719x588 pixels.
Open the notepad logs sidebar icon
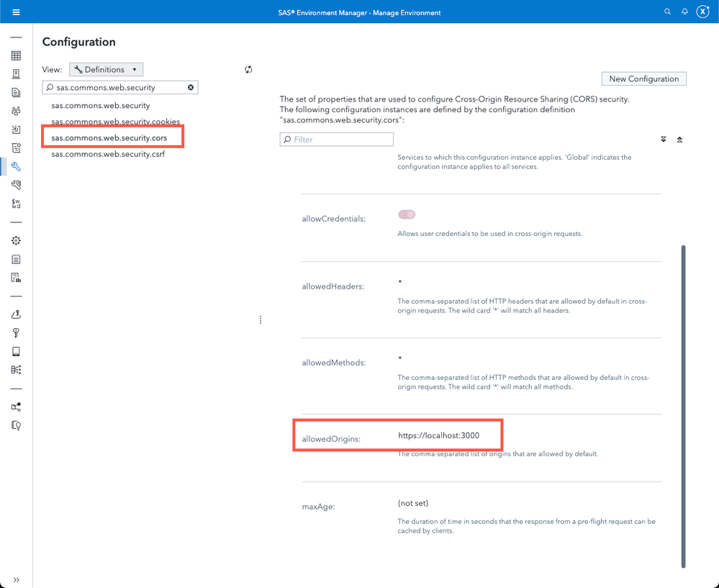[16, 259]
